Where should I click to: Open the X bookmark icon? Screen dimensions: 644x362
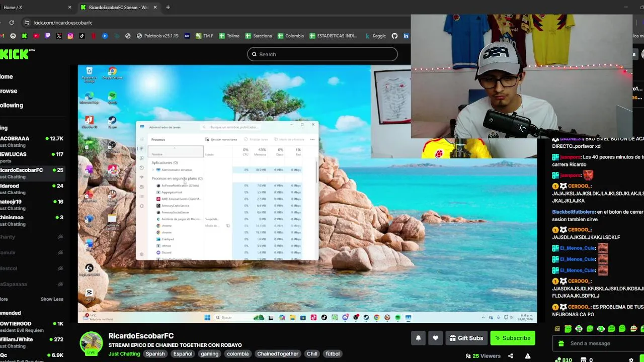coord(59,36)
